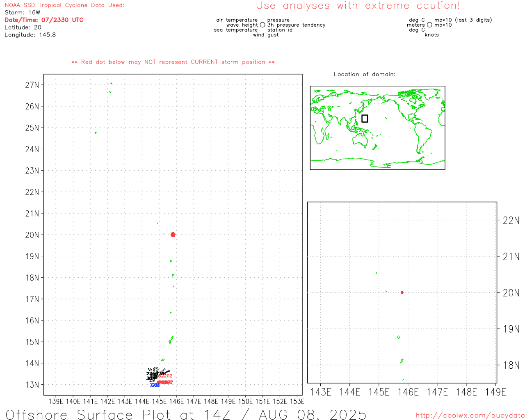Click '20N' label on main plot axis
This screenshot has height=420, width=525.
32,235
